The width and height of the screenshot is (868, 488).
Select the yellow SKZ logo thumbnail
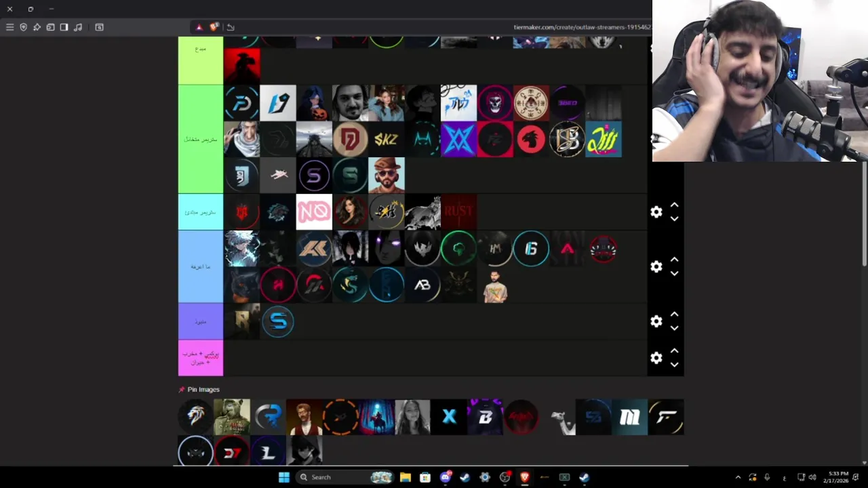click(387, 140)
